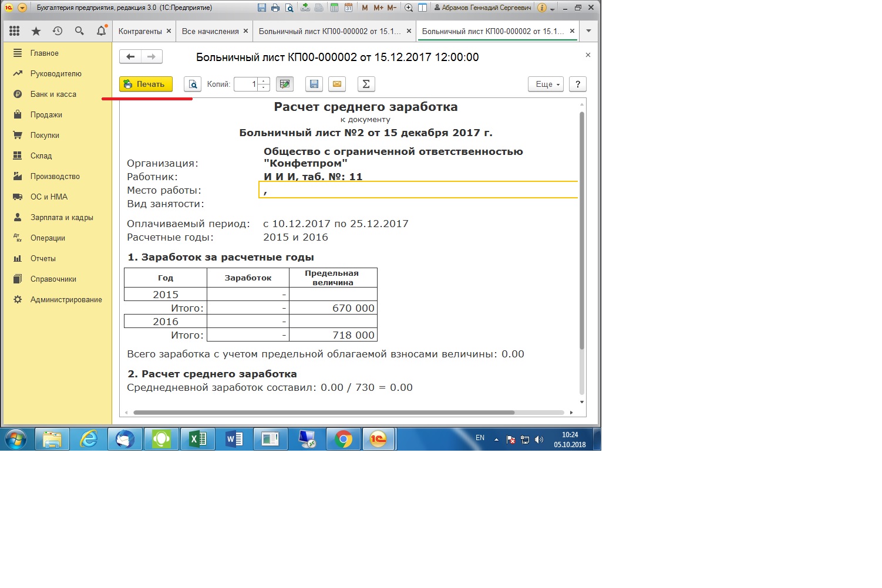Screen dimensions: 882x588
Task: Open the history clock icon
Action: (x=58, y=31)
